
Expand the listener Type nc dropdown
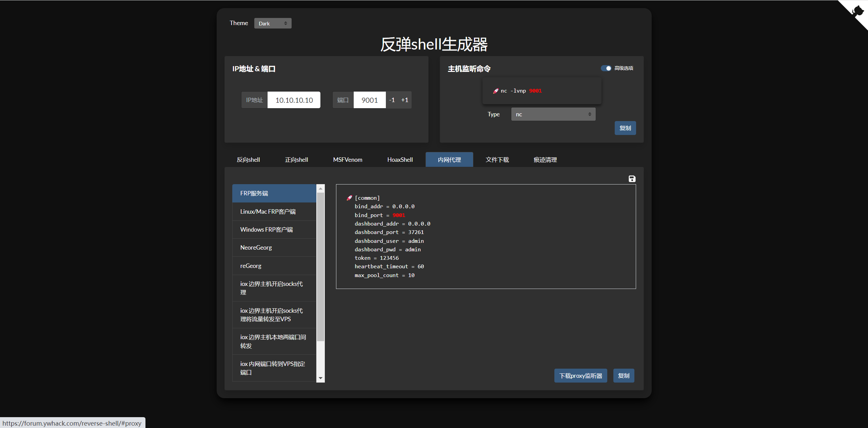tap(553, 114)
